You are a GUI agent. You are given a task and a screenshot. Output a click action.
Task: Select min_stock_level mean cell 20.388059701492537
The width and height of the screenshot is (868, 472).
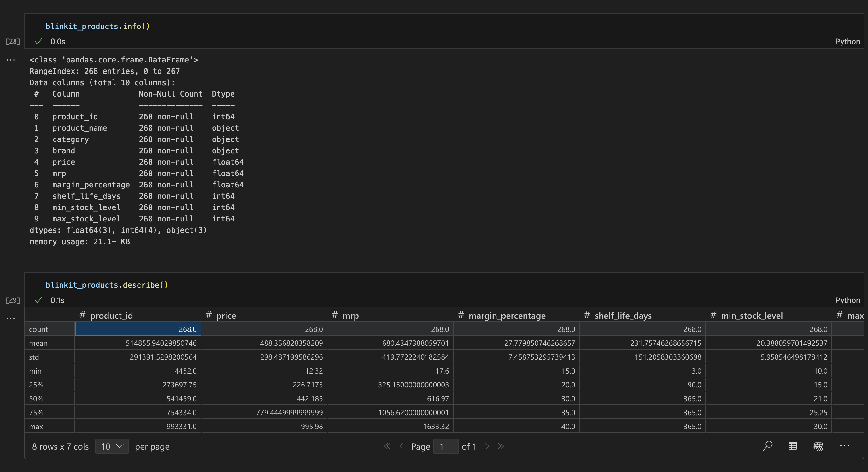769,343
